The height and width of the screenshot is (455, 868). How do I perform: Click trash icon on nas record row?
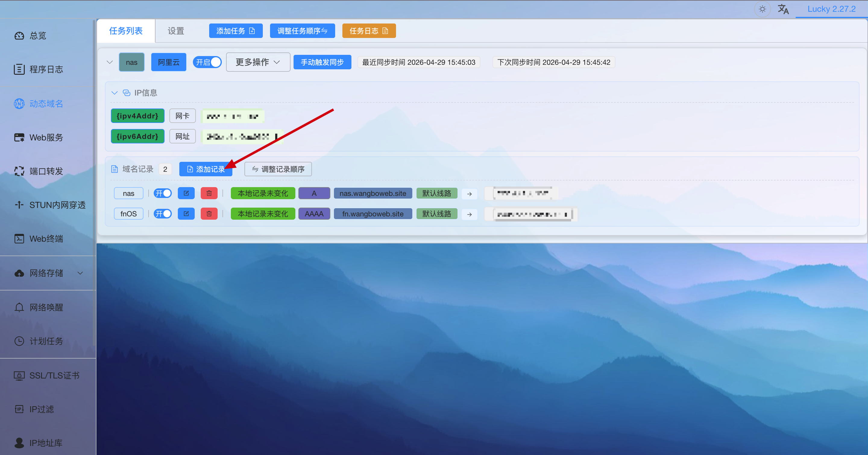pos(209,193)
